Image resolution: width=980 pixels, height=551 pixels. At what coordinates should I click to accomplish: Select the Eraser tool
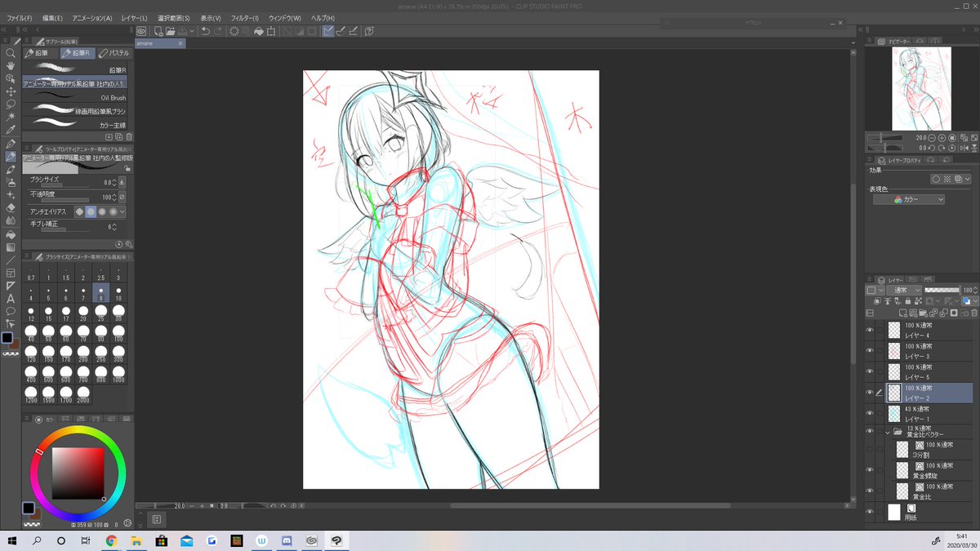(x=11, y=207)
